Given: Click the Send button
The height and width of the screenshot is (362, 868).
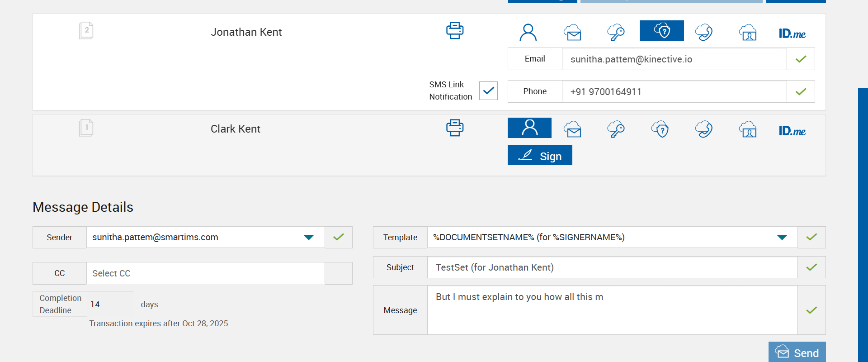Looking at the screenshot, I should pos(797,352).
